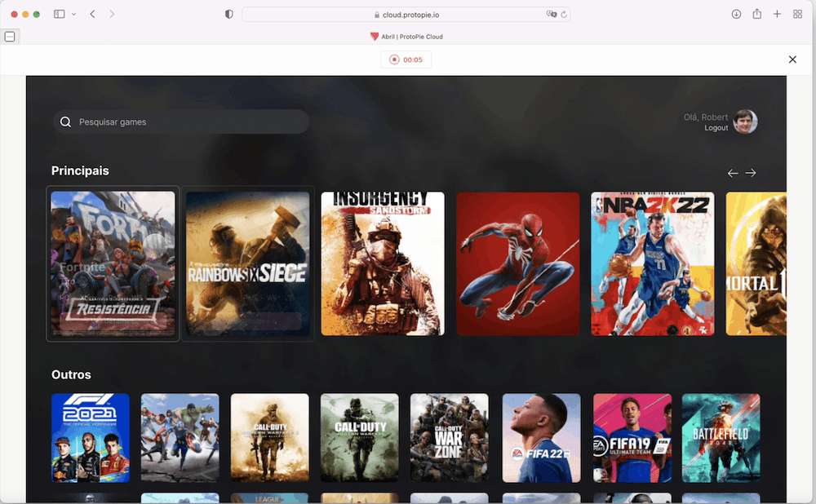Open the Safari share menu
The height and width of the screenshot is (504, 816).
tap(756, 14)
